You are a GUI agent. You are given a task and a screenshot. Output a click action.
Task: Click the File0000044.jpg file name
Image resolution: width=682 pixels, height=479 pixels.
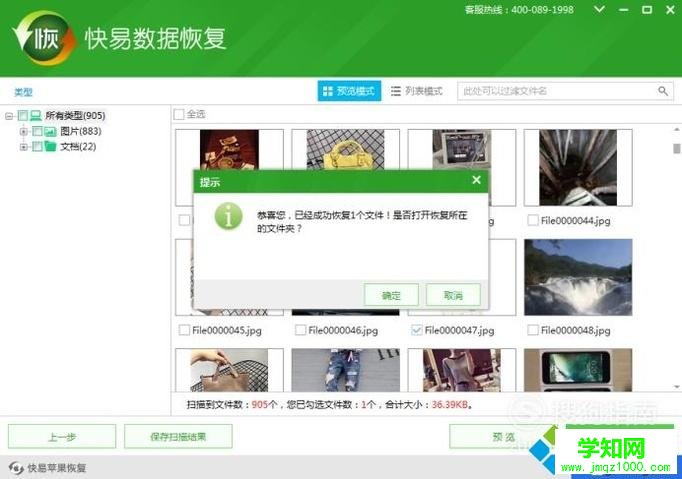575,221
